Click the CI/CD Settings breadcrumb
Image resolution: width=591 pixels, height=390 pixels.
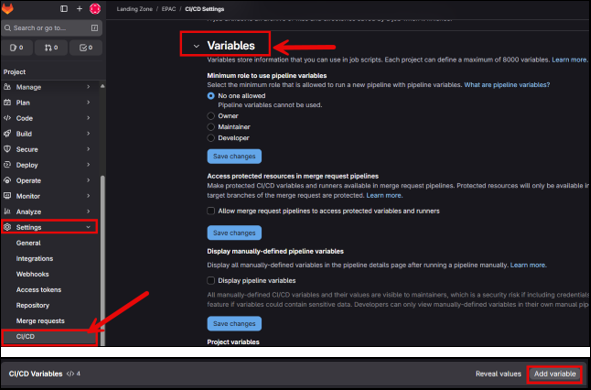(204, 9)
